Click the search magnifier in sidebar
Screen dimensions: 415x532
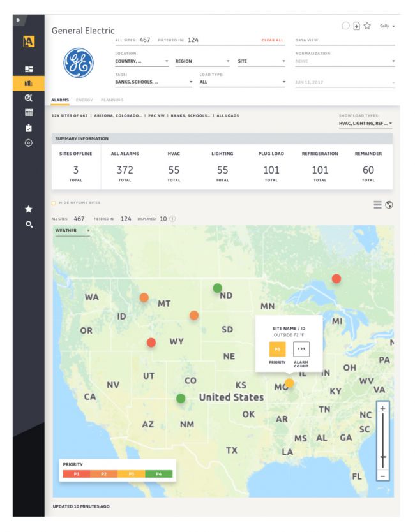[x=29, y=225]
